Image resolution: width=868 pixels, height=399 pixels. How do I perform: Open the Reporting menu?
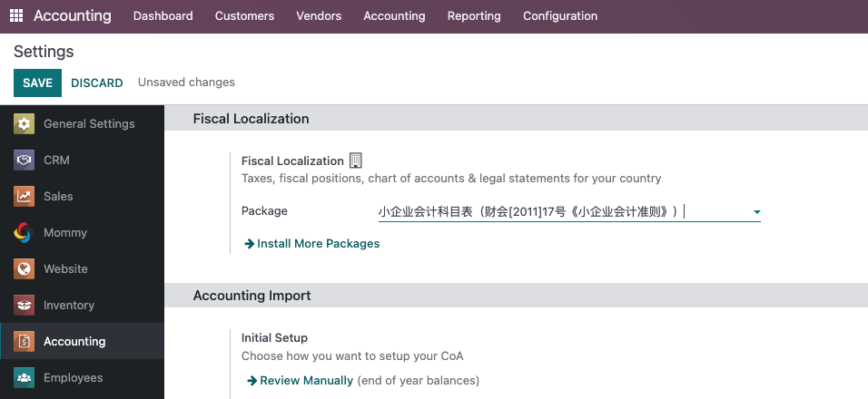pos(474,16)
